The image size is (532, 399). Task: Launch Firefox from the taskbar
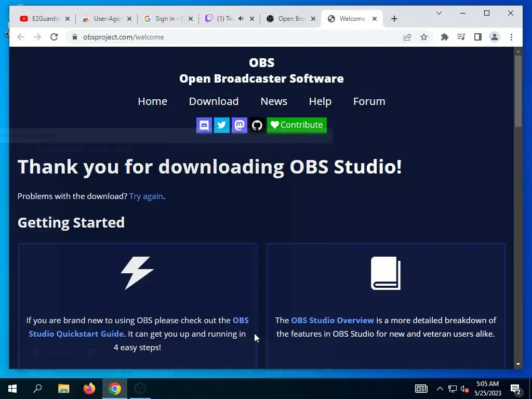pyautogui.click(x=89, y=389)
